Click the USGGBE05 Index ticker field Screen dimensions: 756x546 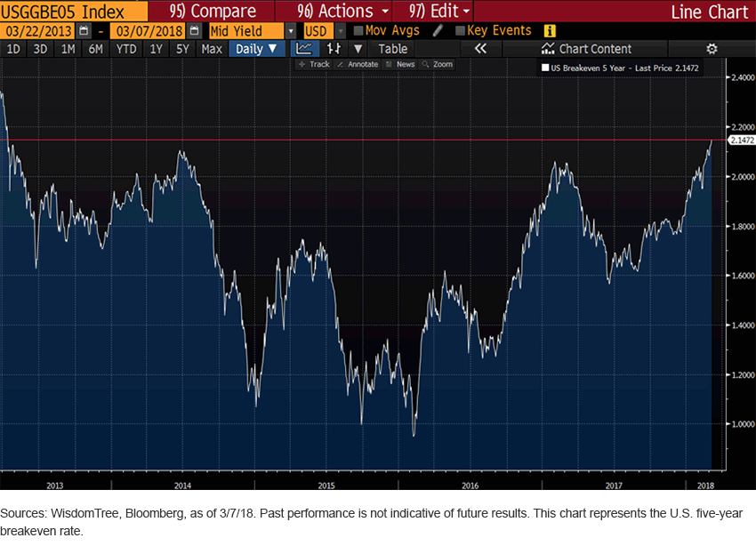click(73, 11)
